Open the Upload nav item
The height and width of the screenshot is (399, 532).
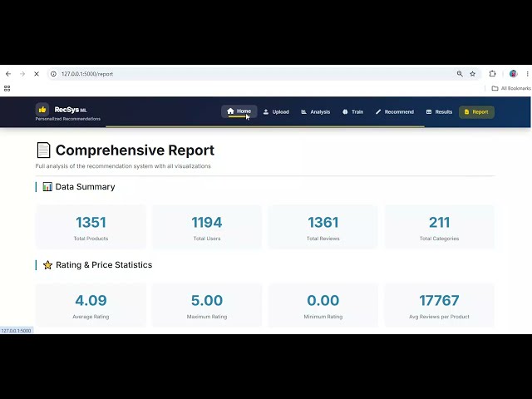[x=276, y=112]
